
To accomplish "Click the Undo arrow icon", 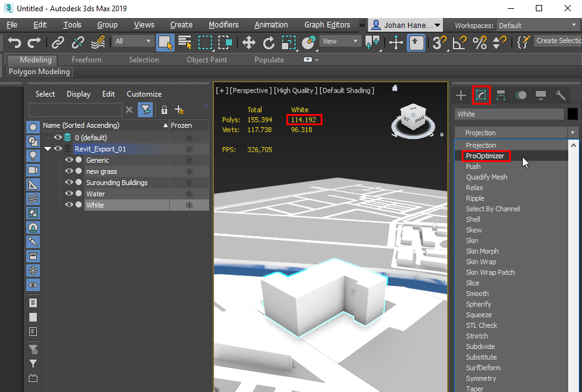I will [14, 42].
